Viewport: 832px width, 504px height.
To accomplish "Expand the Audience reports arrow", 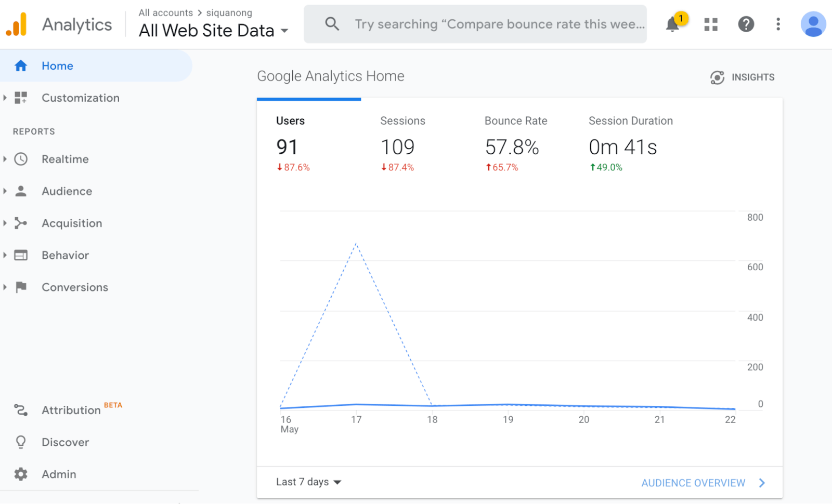I will (5, 191).
